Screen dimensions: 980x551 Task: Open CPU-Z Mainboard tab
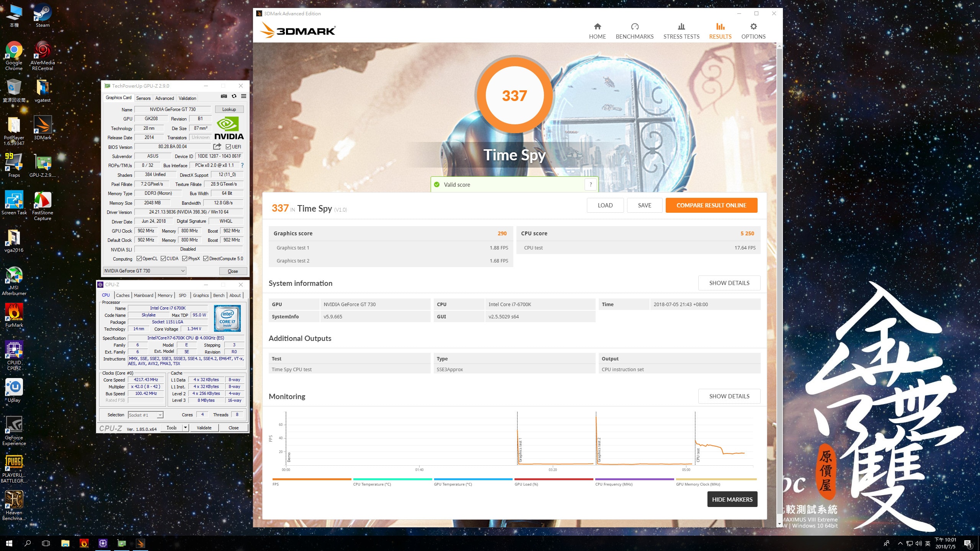144,295
